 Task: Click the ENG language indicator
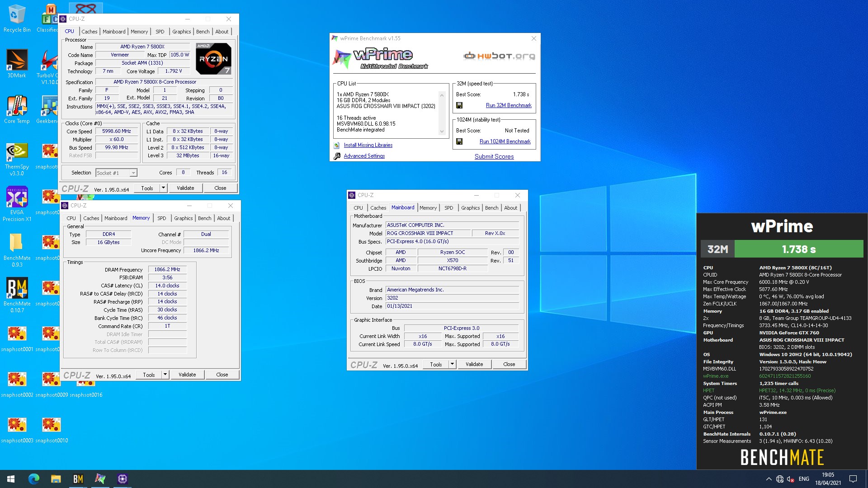[804, 479]
